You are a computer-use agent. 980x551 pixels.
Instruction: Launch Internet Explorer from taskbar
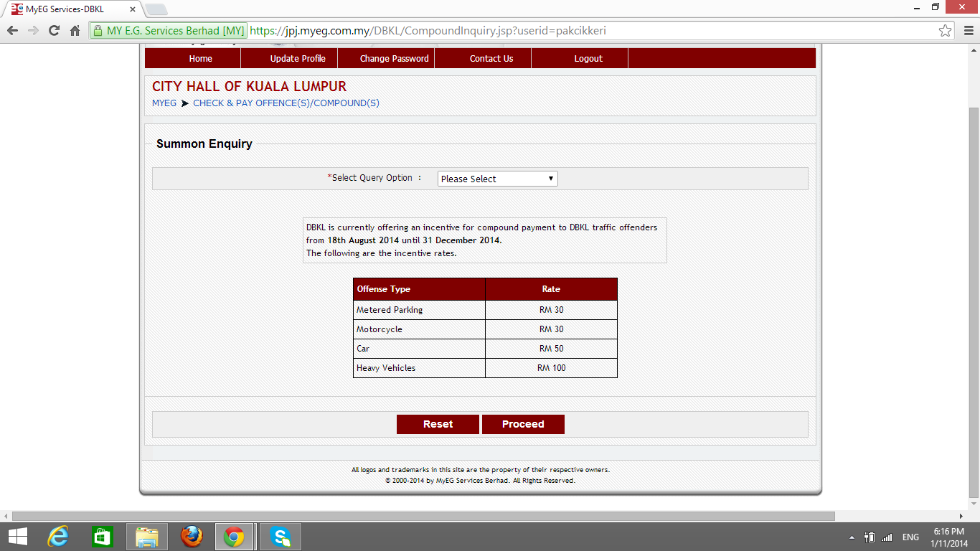(x=58, y=537)
